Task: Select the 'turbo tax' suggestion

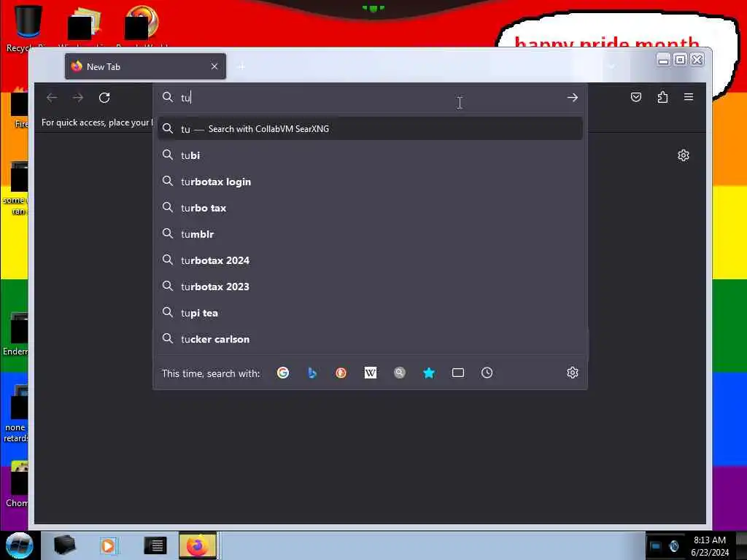Action: [370, 208]
